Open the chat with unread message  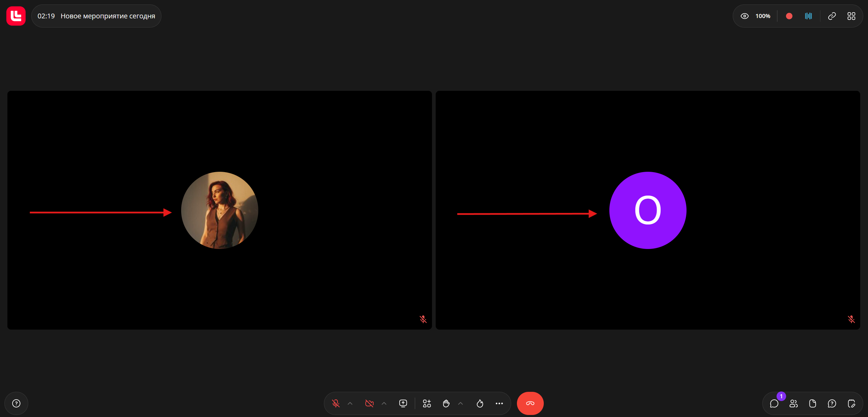774,403
